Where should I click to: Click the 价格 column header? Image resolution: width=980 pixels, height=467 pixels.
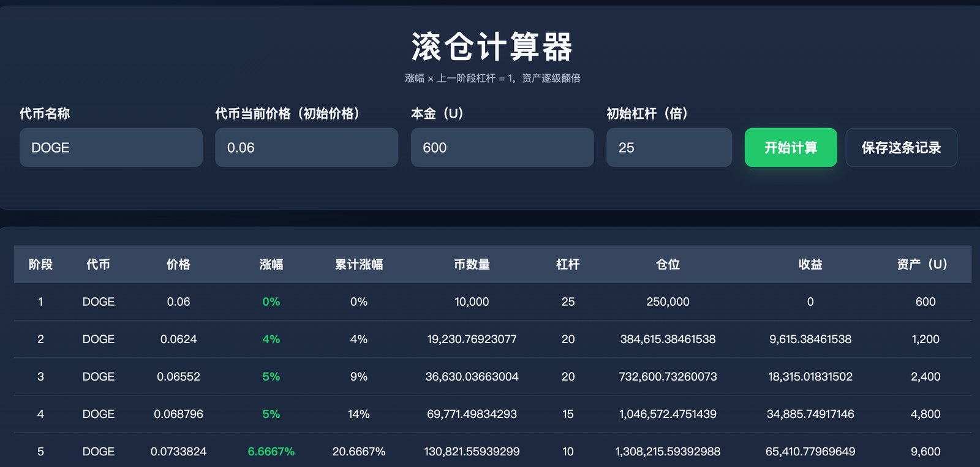[x=178, y=264]
